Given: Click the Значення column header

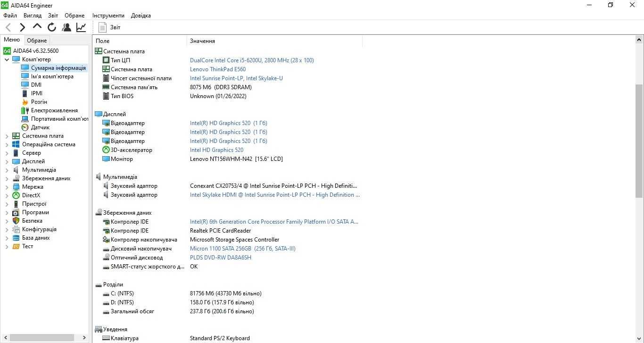Looking at the screenshot, I should pyautogui.click(x=274, y=41).
